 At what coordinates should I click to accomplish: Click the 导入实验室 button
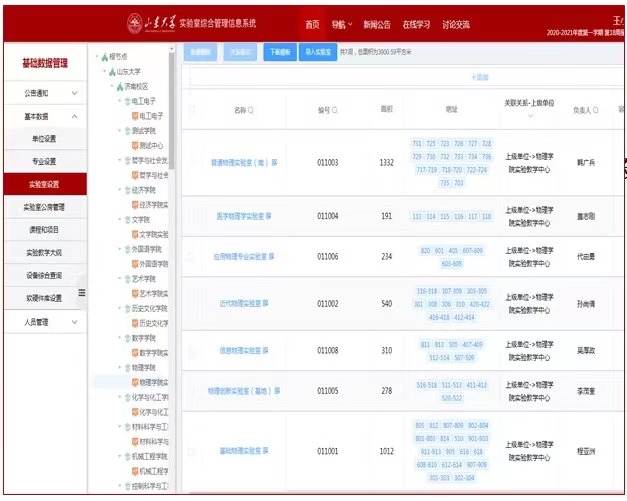click(317, 50)
